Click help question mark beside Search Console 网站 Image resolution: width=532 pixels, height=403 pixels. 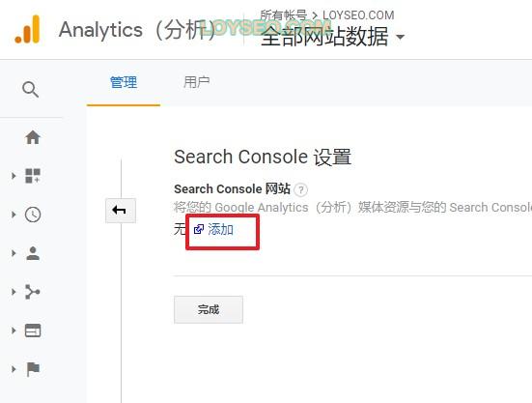pos(300,189)
